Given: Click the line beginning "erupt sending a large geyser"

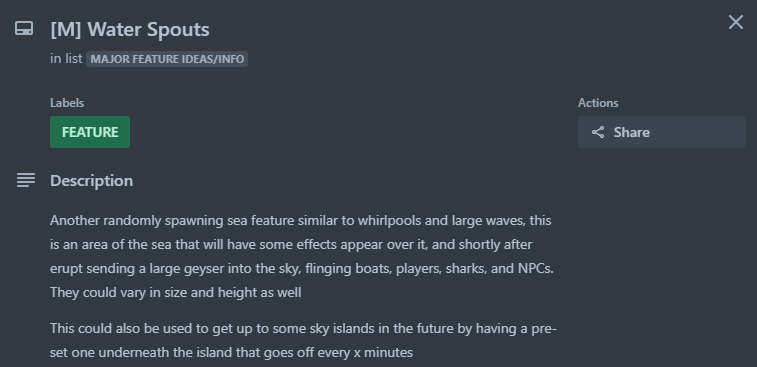Looking at the screenshot, I should tap(302, 268).
